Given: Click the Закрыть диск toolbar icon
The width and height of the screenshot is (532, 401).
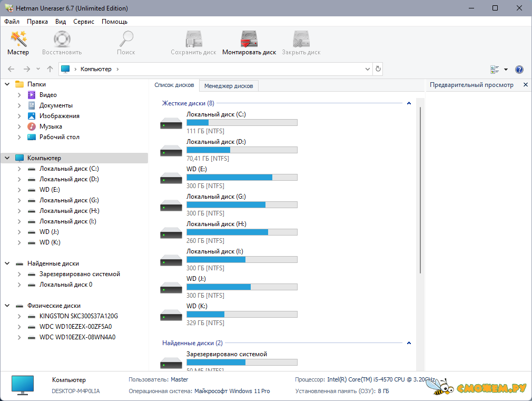Looking at the screenshot, I should click(301, 38).
